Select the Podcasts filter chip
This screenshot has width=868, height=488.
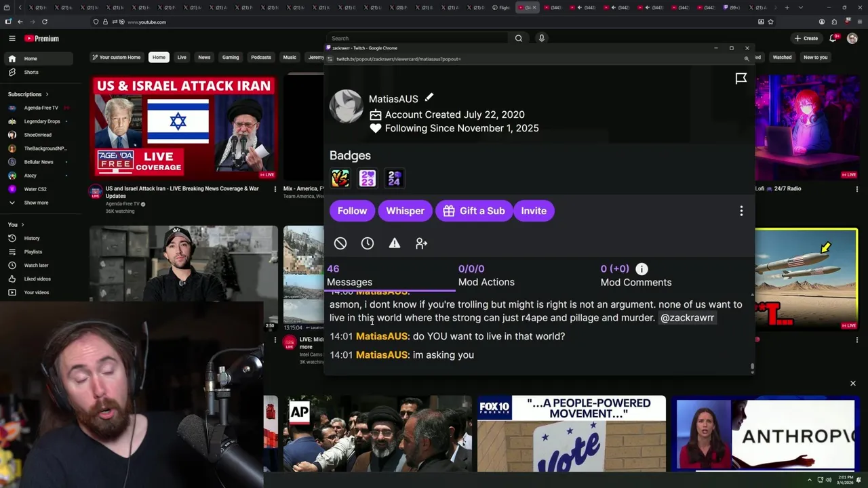pyautogui.click(x=261, y=58)
